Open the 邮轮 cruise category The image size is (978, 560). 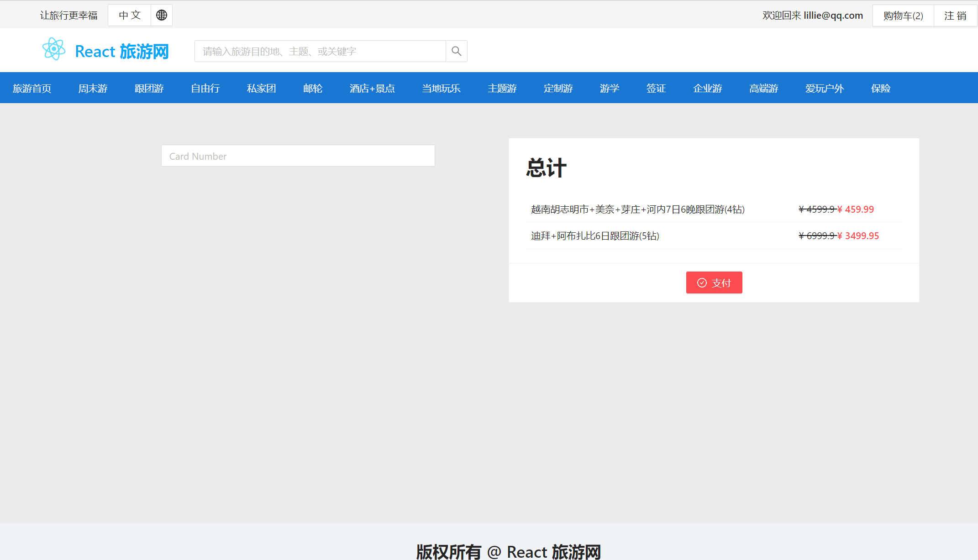coord(313,88)
